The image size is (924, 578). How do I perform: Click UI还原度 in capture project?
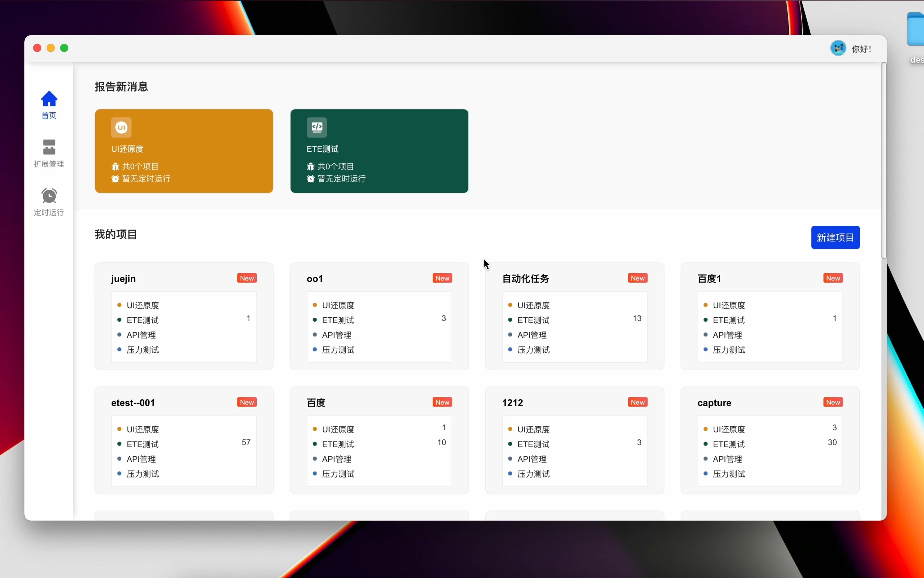729,429
